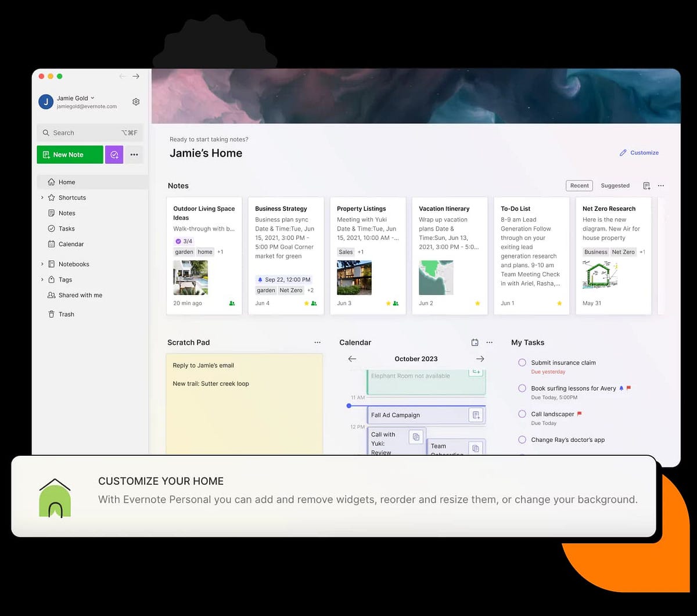This screenshot has height=616, width=697.
Task: Advance the calendar past October 2023
Action: click(480, 359)
